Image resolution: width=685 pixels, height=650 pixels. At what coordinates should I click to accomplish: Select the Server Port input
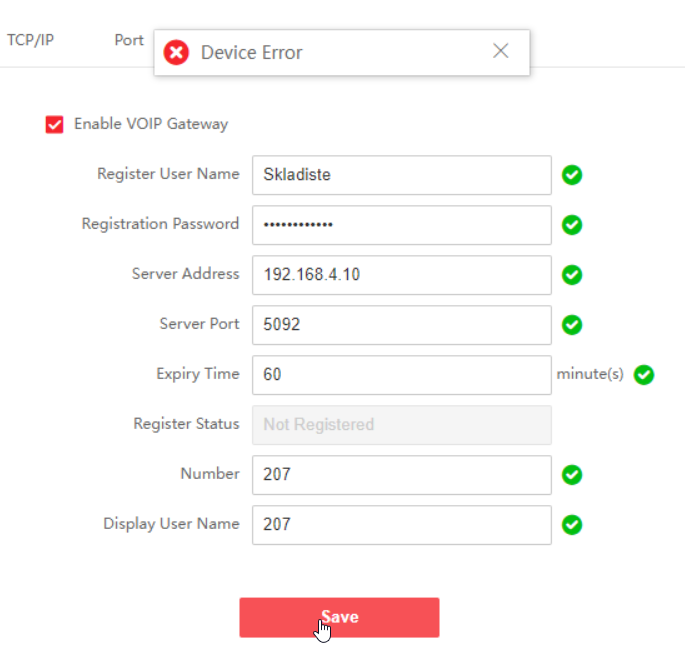click(x=401, y=325)
